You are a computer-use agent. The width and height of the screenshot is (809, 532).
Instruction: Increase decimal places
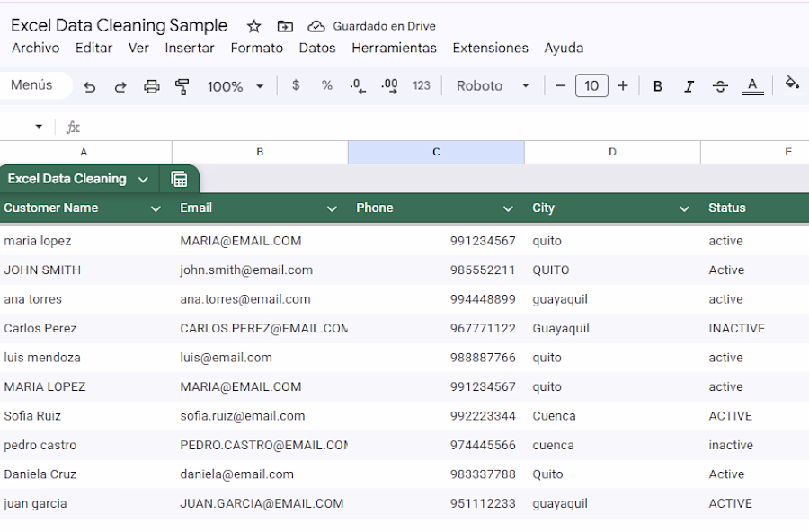click(x=389, y=85)
